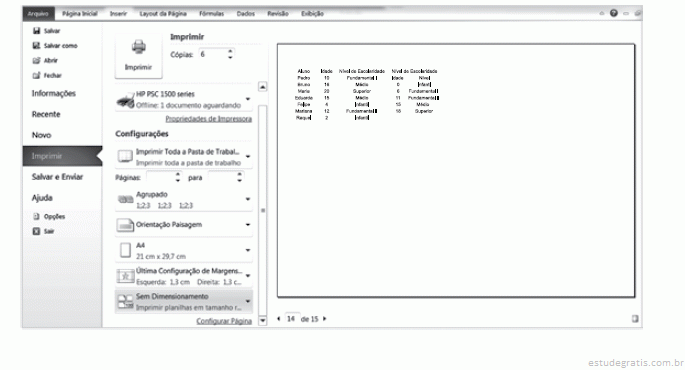
Task: Click the Sair exit icon
Action: [37, 231]
